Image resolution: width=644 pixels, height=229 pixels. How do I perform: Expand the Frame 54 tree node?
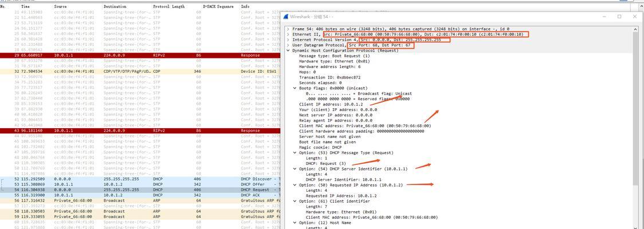(x=288, y=29)
